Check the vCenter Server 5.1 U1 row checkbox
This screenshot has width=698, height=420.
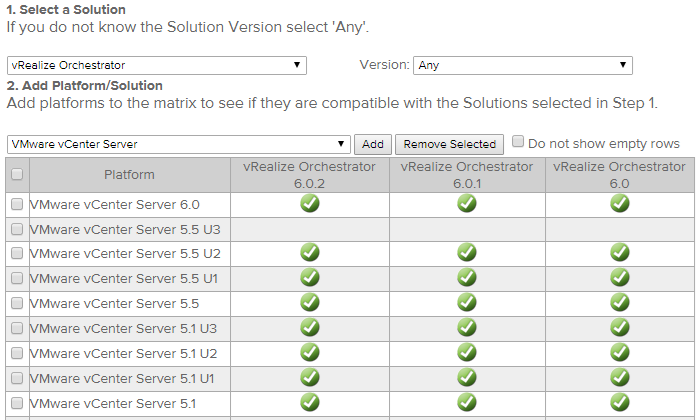tap(17, 378)
